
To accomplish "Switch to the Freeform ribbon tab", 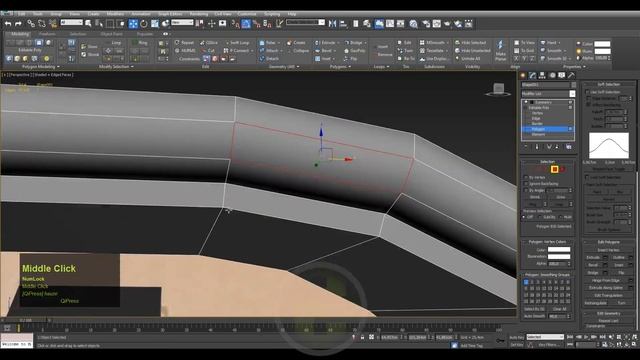I will coord(47,34).
